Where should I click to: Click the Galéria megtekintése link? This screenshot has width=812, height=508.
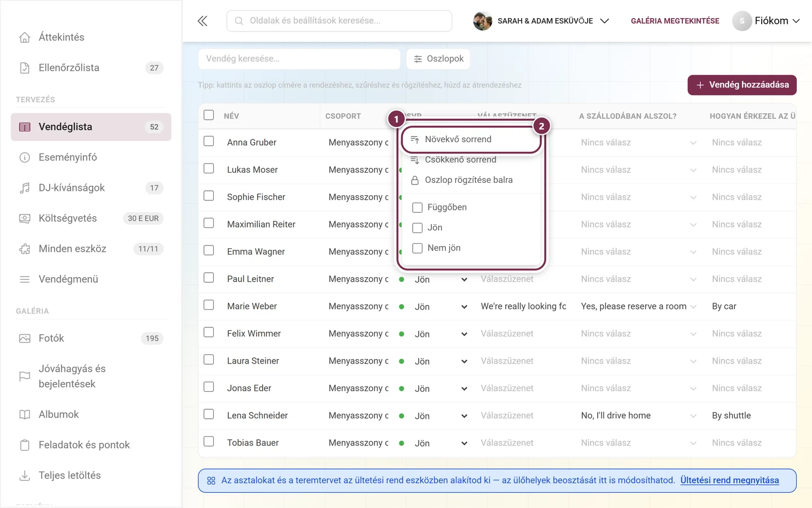click(x=675, y=21)
